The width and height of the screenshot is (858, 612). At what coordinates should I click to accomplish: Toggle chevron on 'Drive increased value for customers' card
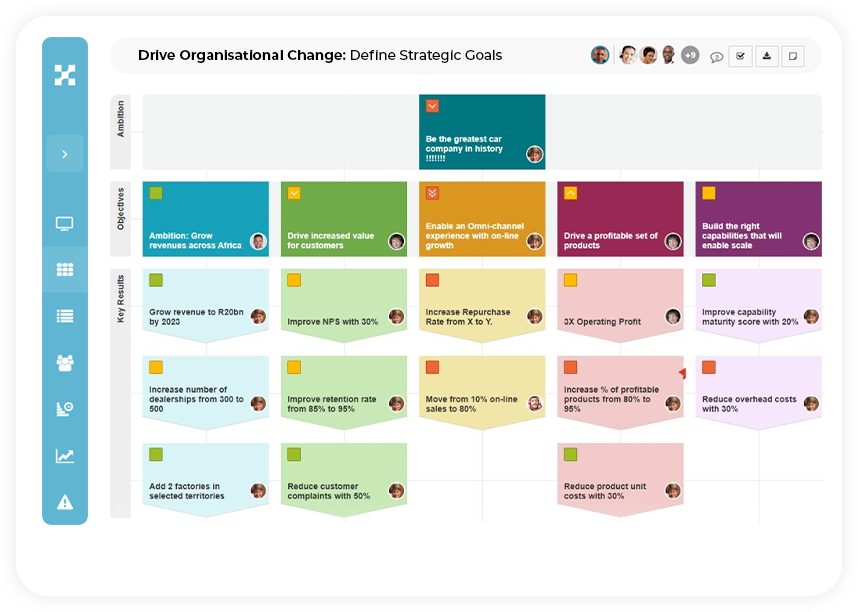coord(294,193)
